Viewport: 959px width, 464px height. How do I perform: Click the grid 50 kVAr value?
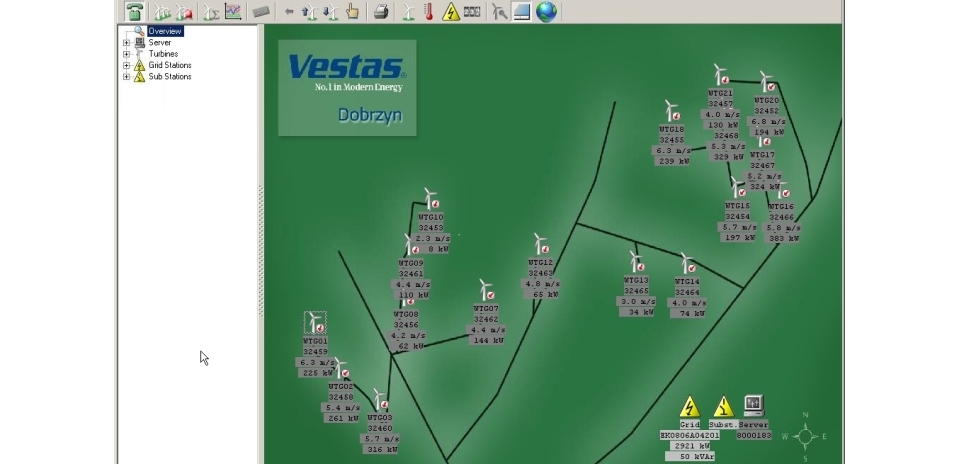click(690, 457)
